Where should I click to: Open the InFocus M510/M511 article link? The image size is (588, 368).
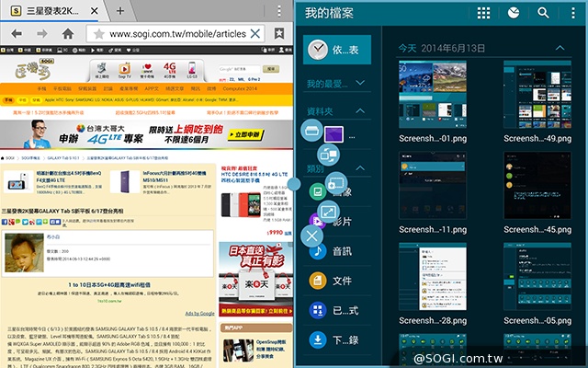point(175,177)
